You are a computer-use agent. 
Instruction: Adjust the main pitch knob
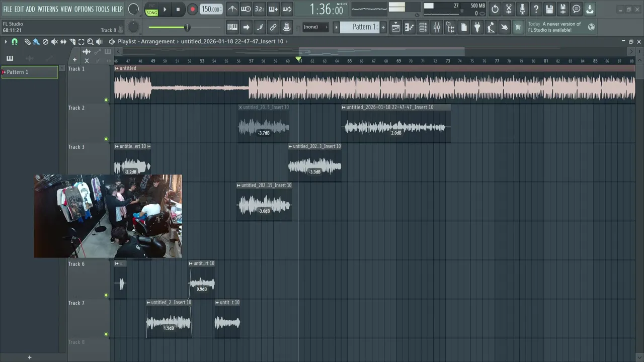(133, 27)
